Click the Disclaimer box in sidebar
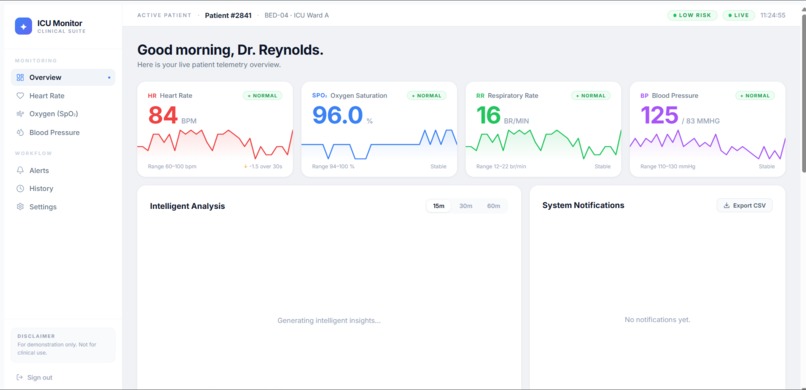 point(63,345)
